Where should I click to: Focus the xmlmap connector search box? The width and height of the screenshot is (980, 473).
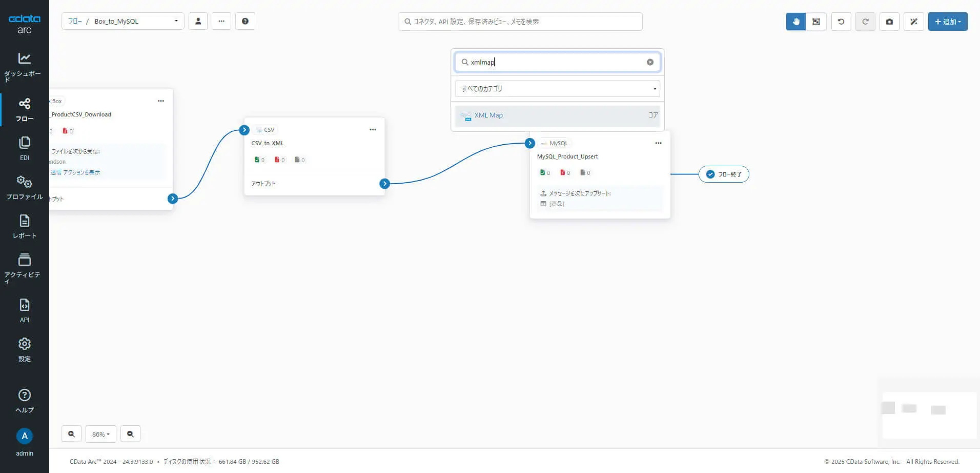(x=557, y=62)
